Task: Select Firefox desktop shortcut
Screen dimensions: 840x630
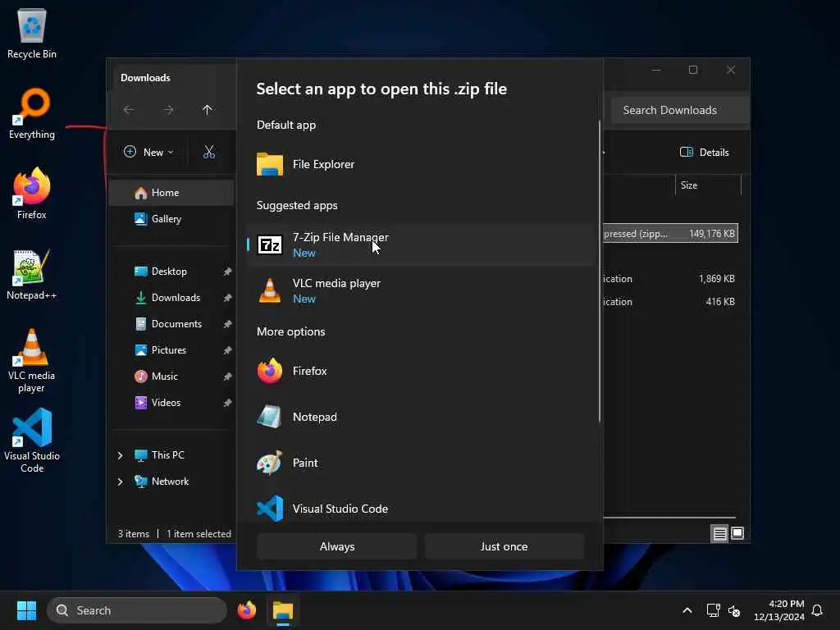Action: (x=32, y=194)
